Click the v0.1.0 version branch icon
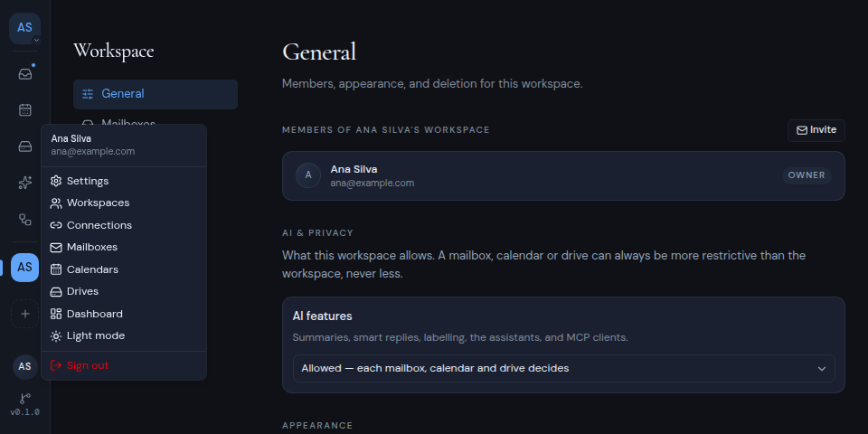The width and height of the screenshot is (868, 434). [x=25, y=399]
